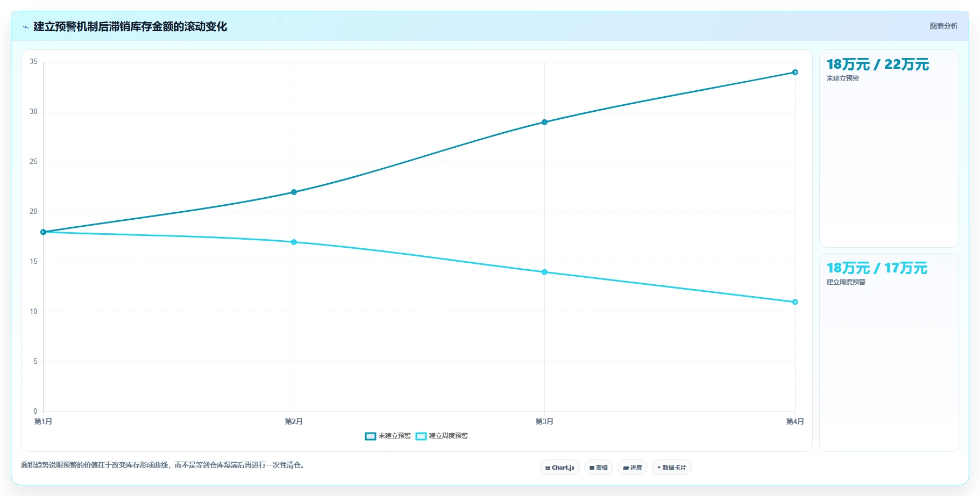980x496 pixels.
Task: Click the 未建立预警 point at 第4月
Action: coord(795,72)
